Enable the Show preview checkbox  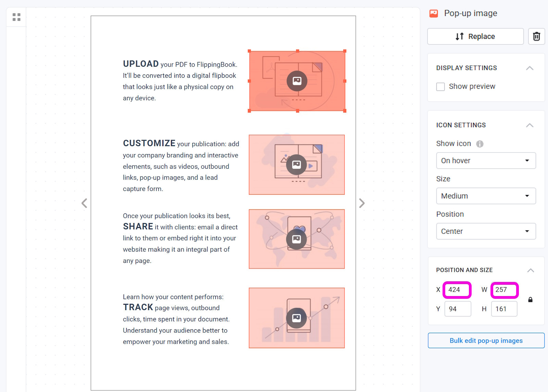tap(440, 87)
